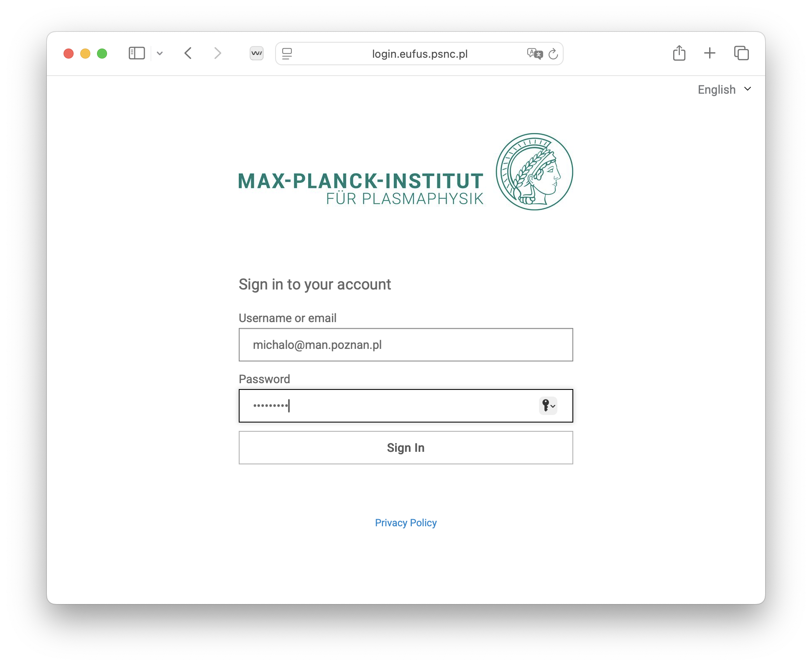Click the 'Sign in to your account' heading
Image resolution: width=812 pixels, height=666 pixels.
point(315,284)
